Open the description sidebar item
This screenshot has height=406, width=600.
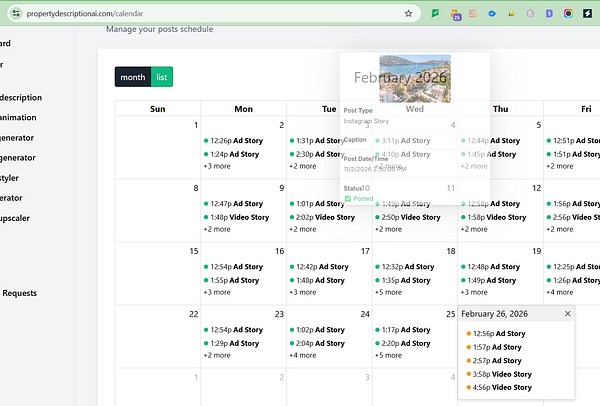point(21,98)
